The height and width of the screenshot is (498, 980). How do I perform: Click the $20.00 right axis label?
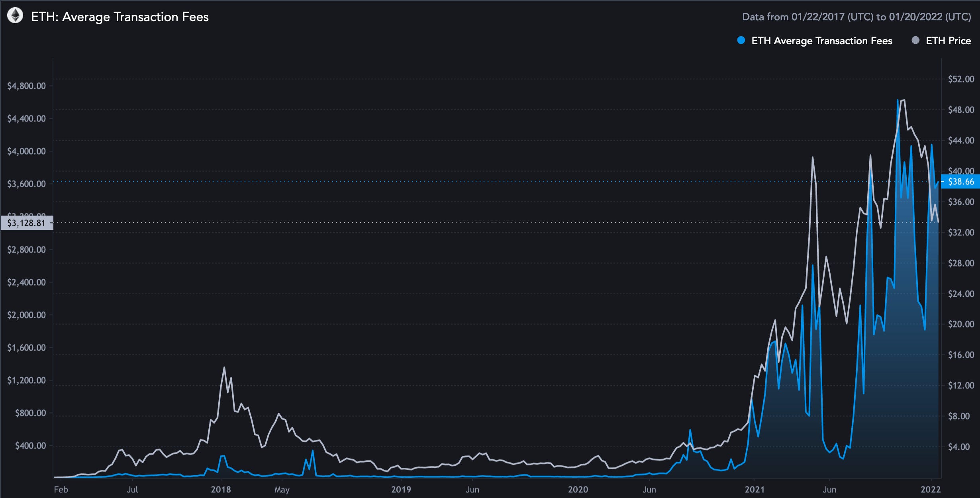click(x=961, y=324)
